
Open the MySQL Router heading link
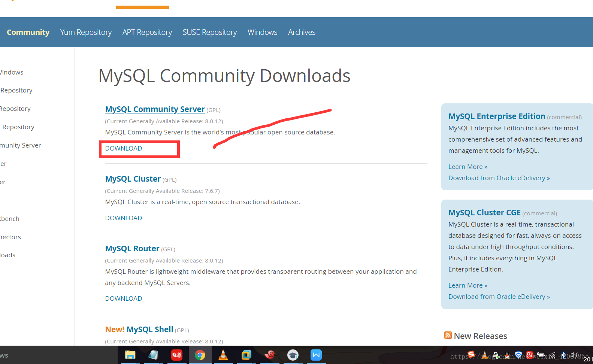pos(132,248)
